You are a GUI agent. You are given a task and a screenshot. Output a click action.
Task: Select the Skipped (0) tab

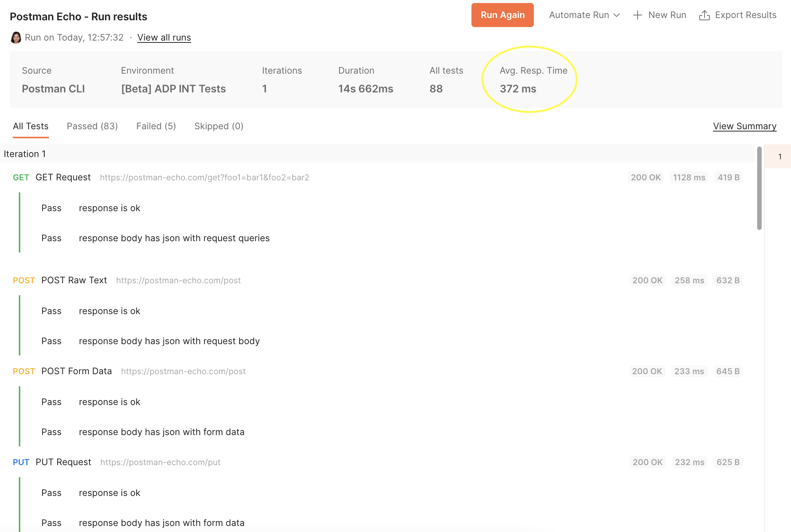tap(219, 126)
